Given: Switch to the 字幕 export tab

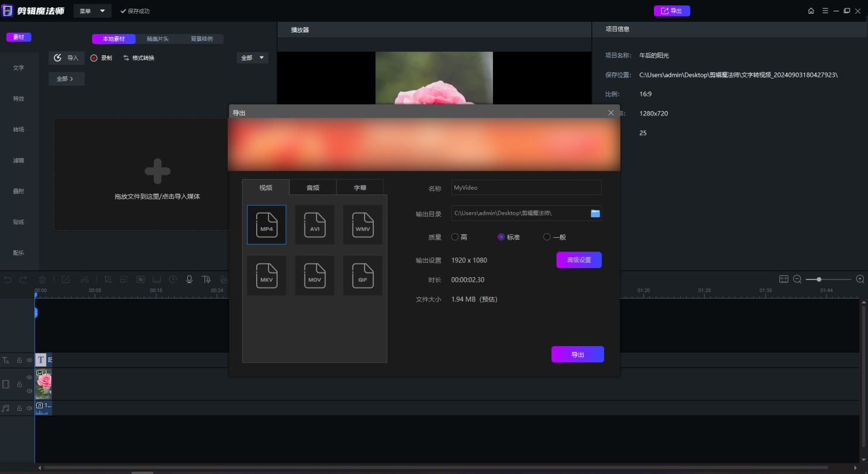Looking at the screenshot, I should click(360, 187).
